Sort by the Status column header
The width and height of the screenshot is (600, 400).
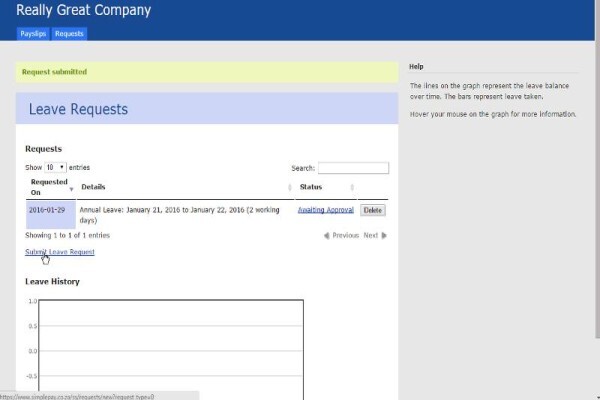click(326, 187)
